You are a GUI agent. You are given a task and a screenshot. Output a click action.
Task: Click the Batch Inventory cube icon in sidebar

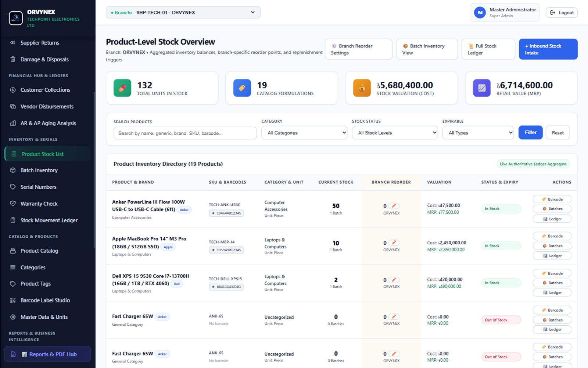click(13, 170)
